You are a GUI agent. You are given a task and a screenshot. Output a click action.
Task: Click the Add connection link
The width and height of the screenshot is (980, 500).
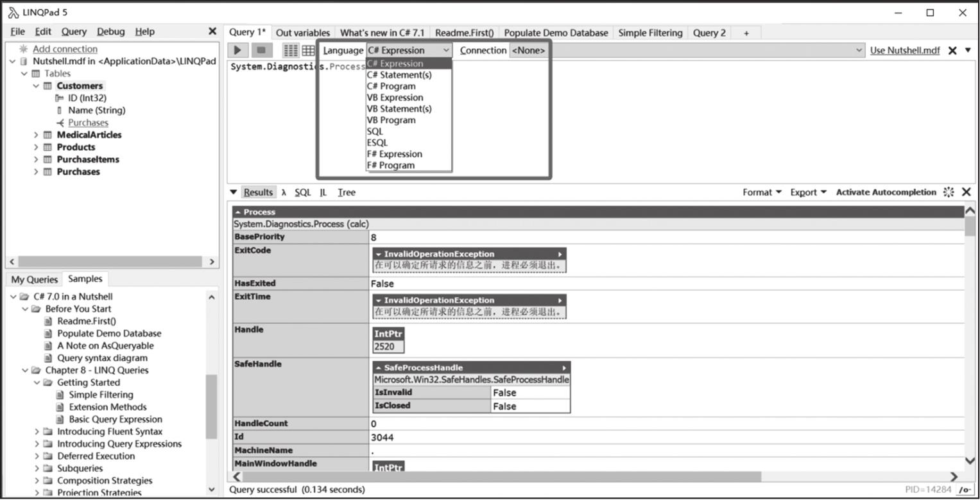[x=65, y=49]
